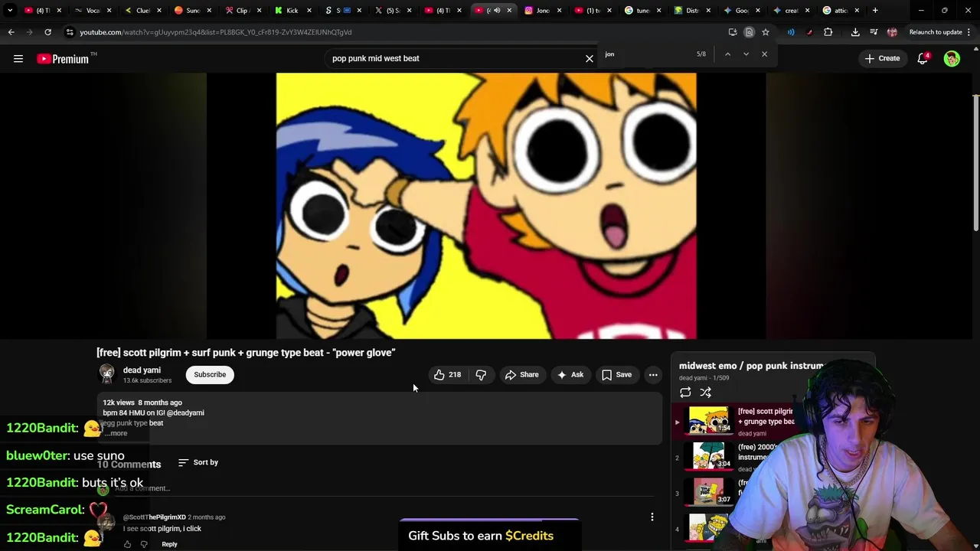
Task: Open @ScottThePilgrimXD commenter profile
Action: point(154,517)
